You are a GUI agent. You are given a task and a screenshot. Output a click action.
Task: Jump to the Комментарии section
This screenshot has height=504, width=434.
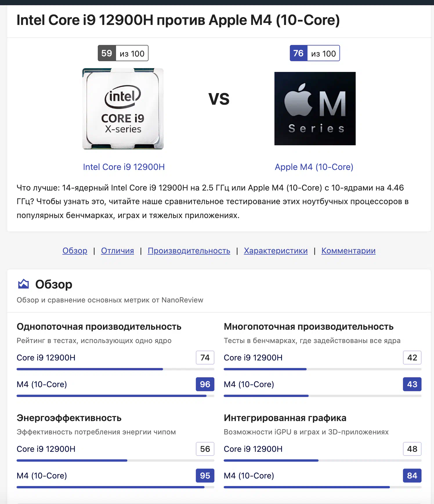348,251
